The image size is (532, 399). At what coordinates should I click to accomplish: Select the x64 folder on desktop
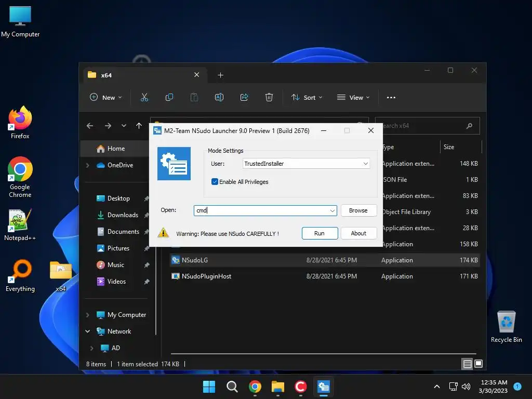point(61,276)
